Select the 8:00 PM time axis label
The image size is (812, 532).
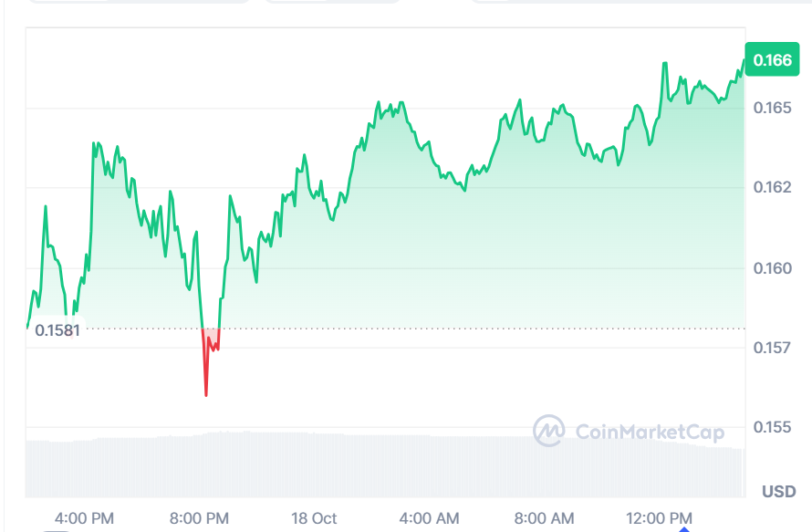199,518
